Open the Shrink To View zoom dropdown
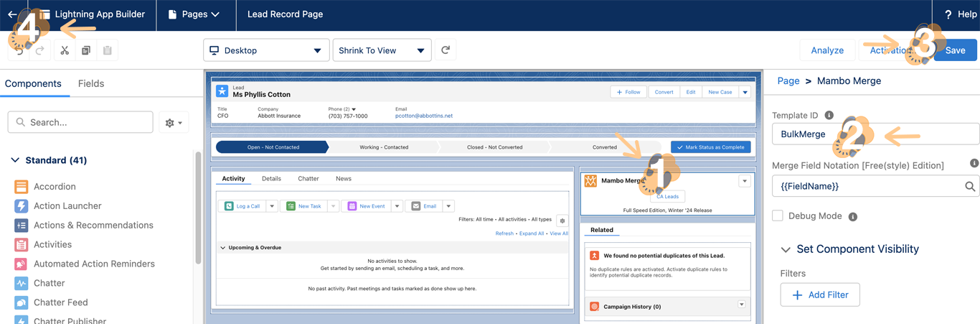This screenshot has height=324, width=980. (x=382, y=50)
